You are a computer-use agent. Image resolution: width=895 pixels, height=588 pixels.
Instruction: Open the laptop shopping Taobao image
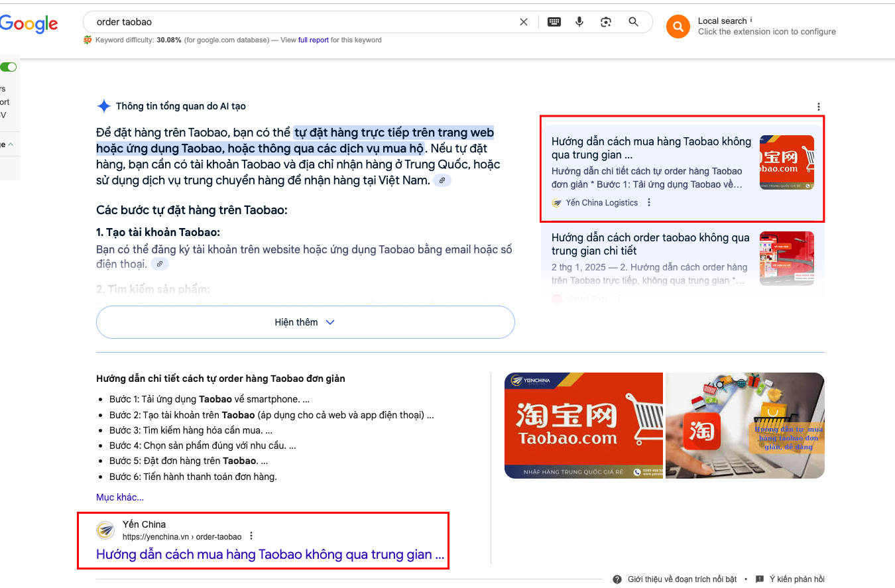click(745, 426)
